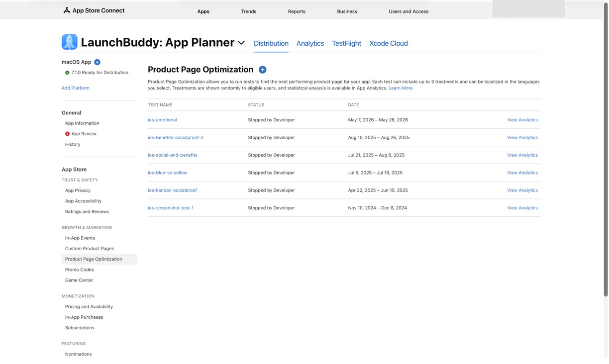Open App Accessibility in the sidebar
Viewport: 609px width, 364px height.
pyautogui.click(x=83, y=201)
